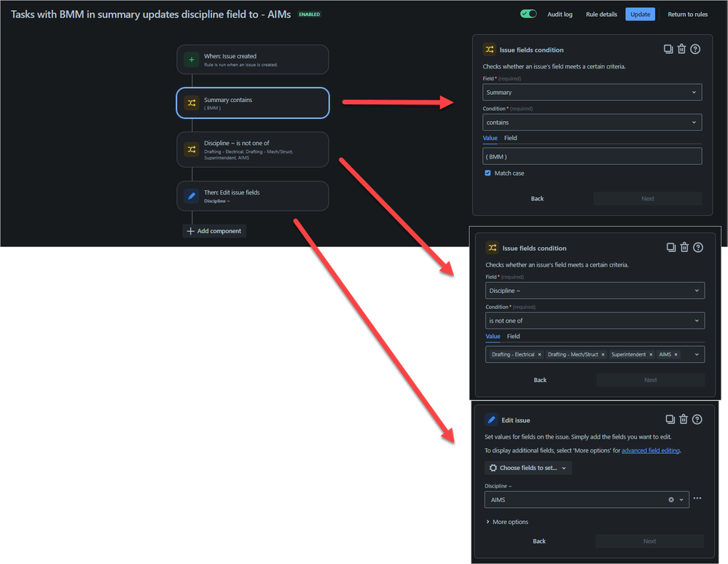Click Next in the Edit issue panel

tap(649, 541)
